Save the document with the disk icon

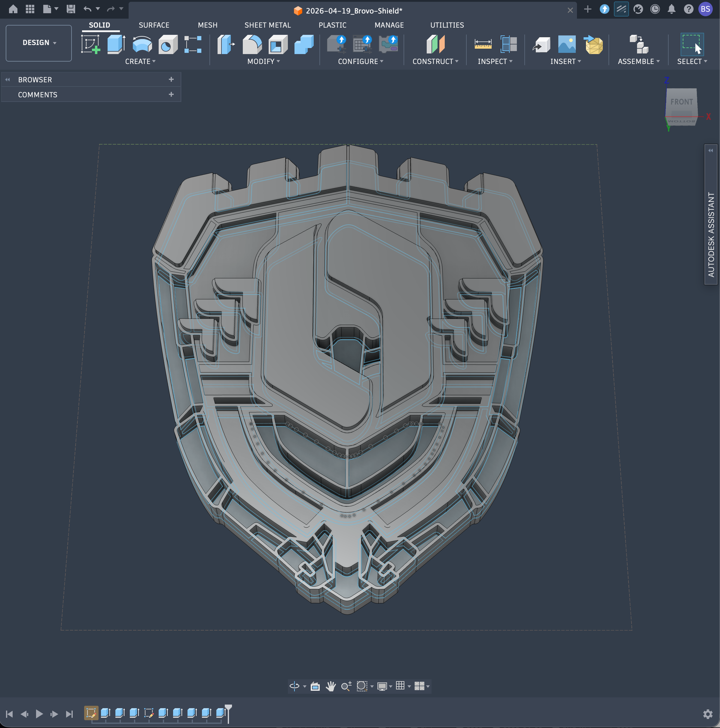(71, 9)
